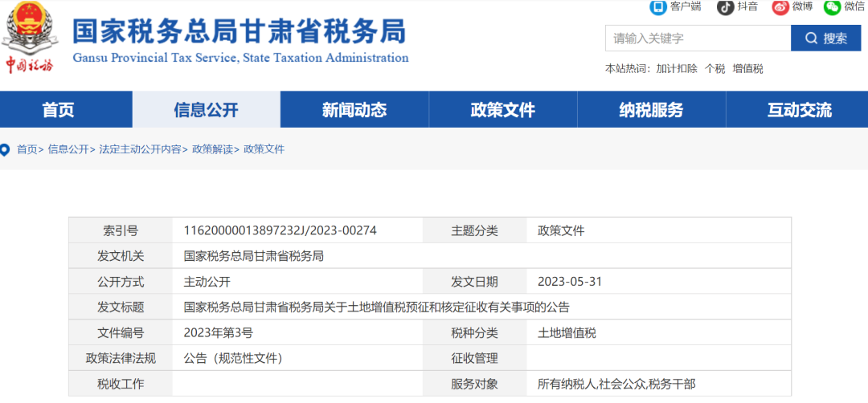Click the location pin breadcrumb icon
This screenshot has width=868, height=403.
[x=5, y=150]
